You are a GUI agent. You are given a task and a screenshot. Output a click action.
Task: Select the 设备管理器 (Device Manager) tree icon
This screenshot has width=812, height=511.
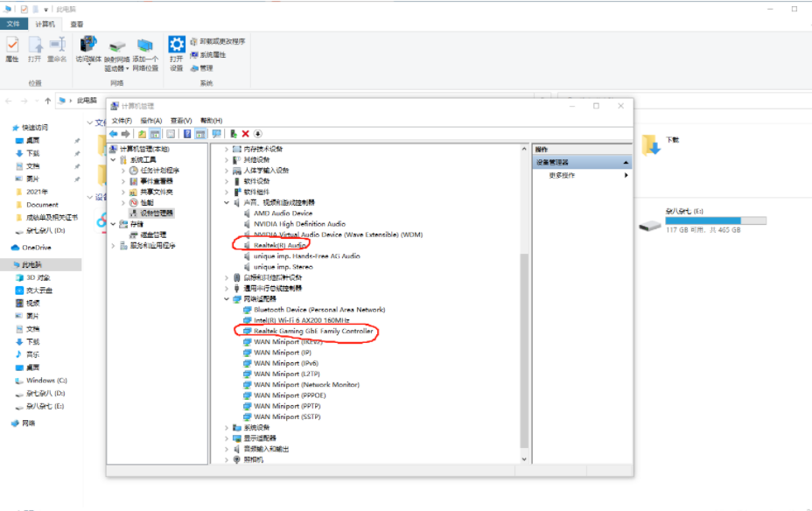click(x=133, y=212)
